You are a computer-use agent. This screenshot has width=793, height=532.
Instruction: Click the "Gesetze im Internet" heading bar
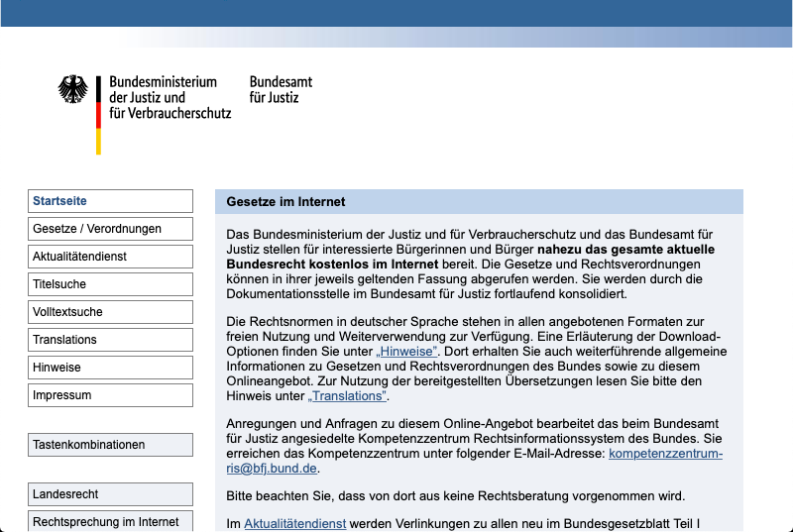[x=479, y=202]
